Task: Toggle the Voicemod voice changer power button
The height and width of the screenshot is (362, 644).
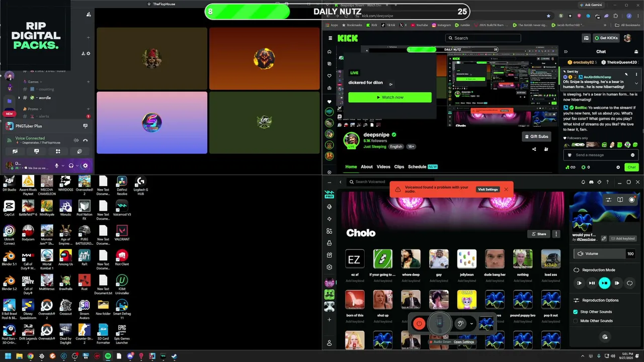Action: coord(419,324)
